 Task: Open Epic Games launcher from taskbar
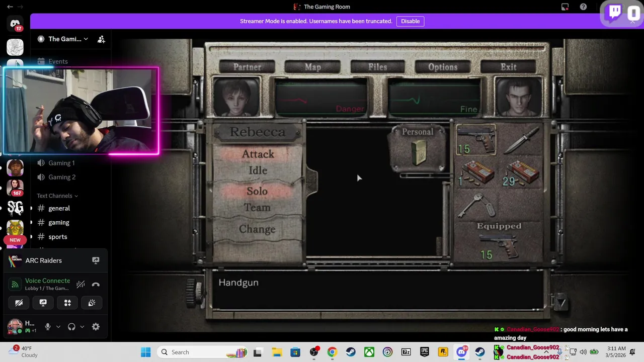[425, 352]
